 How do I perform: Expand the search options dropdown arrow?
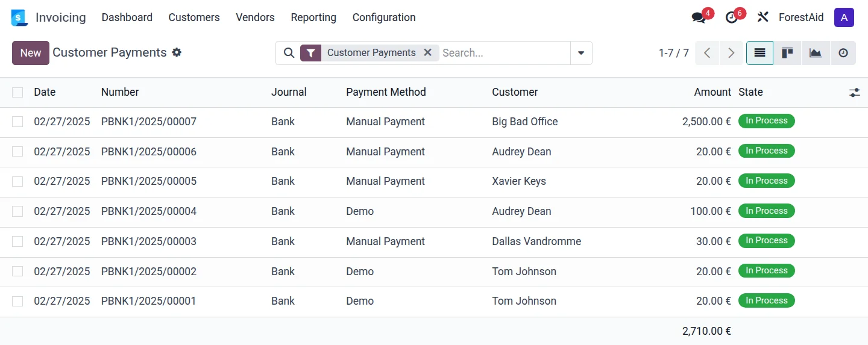[x=581, y=53]
